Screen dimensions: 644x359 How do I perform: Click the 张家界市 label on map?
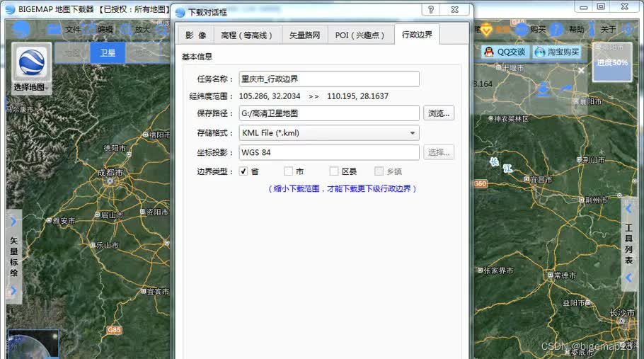[x=498, y=270]
